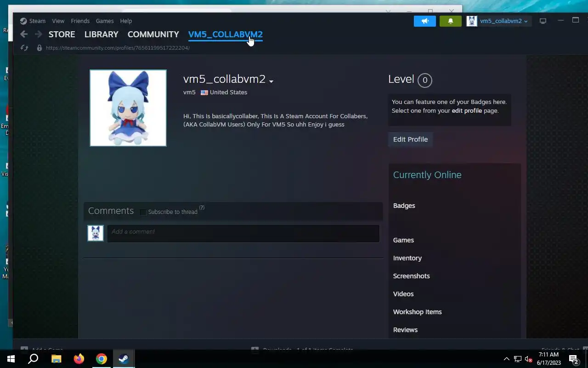Viewport: 588px width, 368px height.
Task: Switch to Big Picture mode monitor icon
Action: coord(543,21)
